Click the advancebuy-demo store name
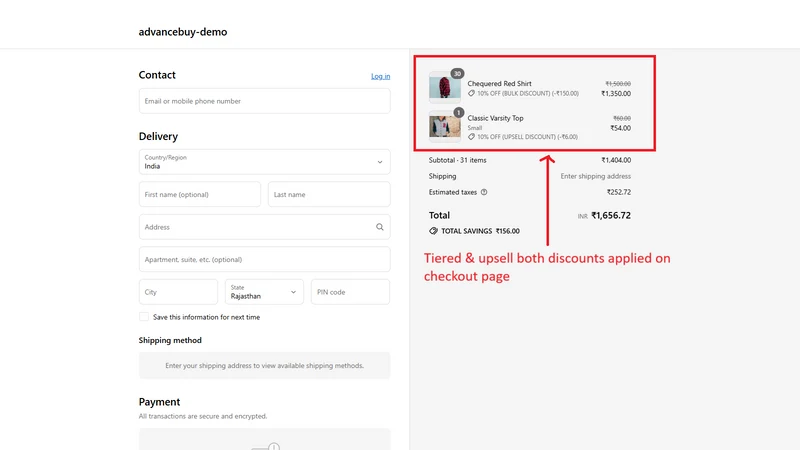The width and height of the screenshot is (800, 450). pyautogui.click(x=183, y=32)
